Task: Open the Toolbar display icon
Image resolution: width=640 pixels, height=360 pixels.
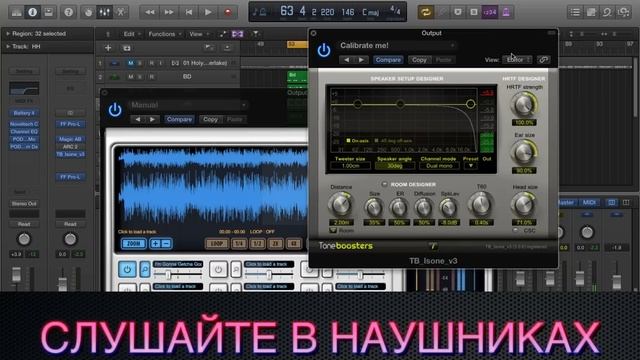Action: tap(48, 12)
